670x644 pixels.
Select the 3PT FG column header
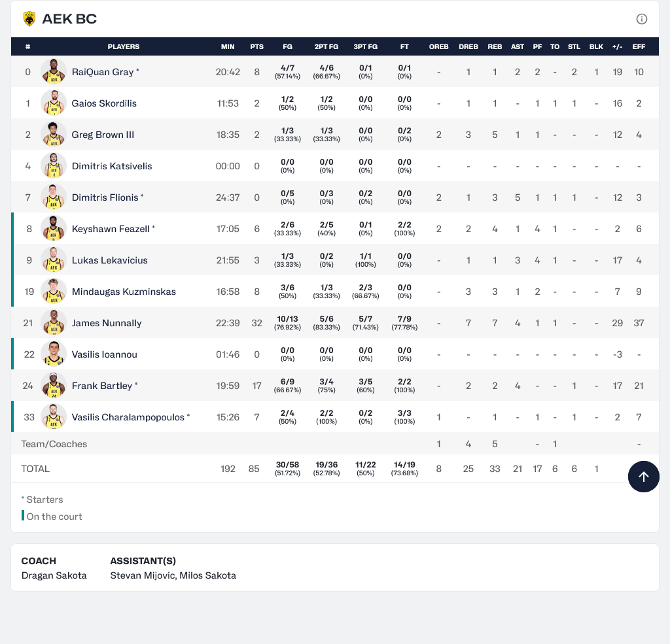click(365, 46)
